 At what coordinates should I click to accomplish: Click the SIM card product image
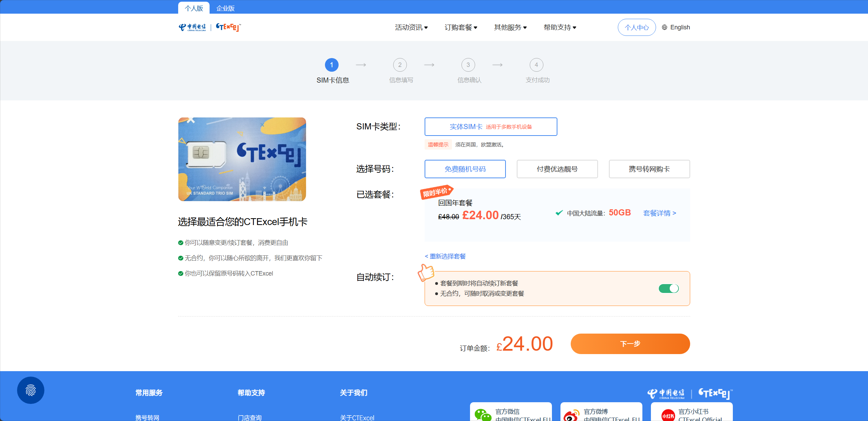click(242, 159)
